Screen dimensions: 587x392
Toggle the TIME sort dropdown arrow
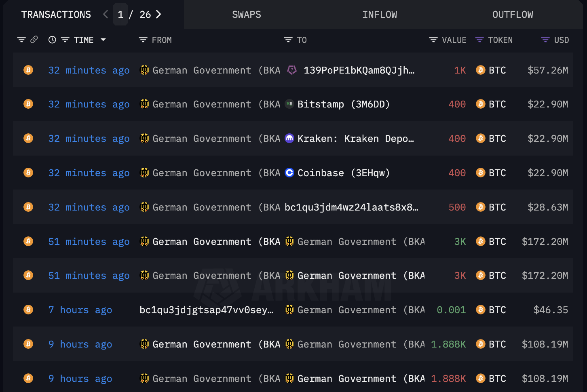tap(103, 40)
